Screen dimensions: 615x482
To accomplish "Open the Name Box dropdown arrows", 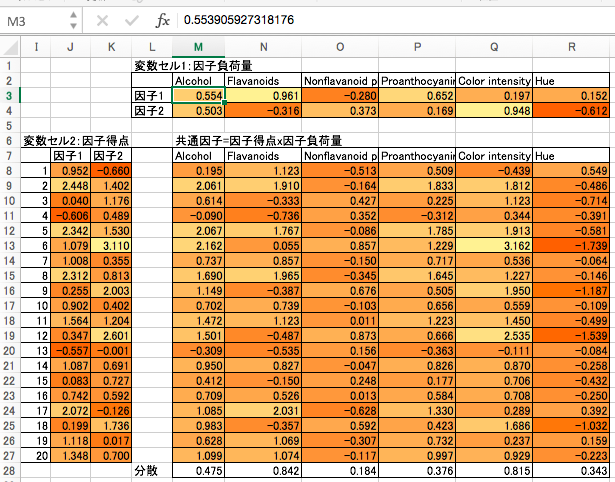I will pyautogui.click(x=73, y=20).
